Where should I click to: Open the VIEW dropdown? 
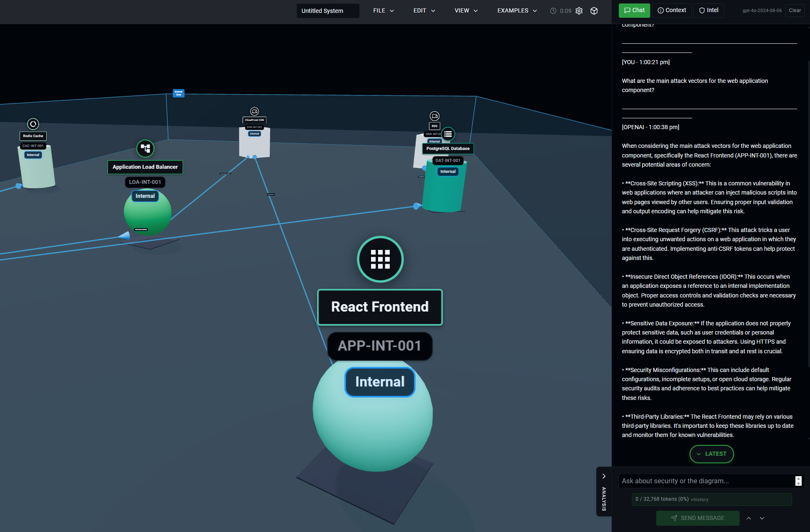466,10
